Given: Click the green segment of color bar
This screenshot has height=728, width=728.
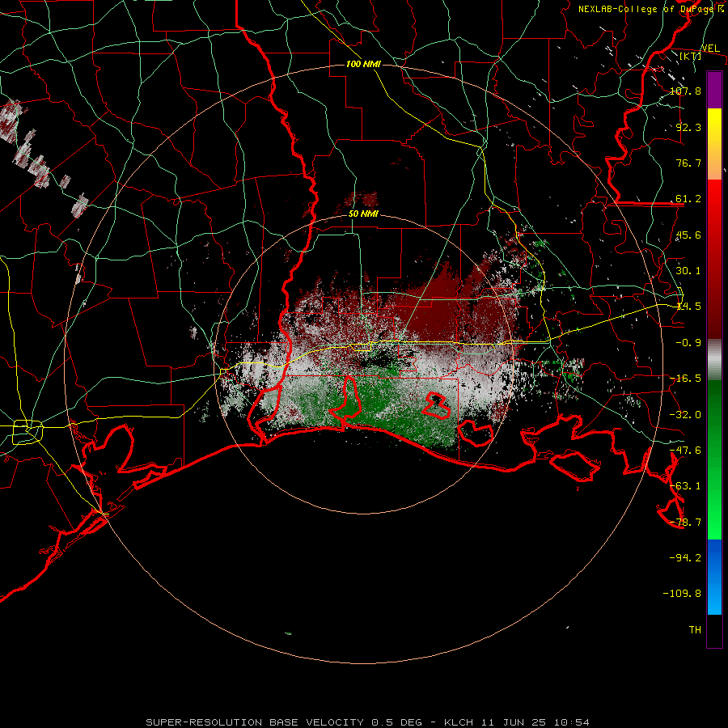Looking at the screenshot, I should coord(714,459).
